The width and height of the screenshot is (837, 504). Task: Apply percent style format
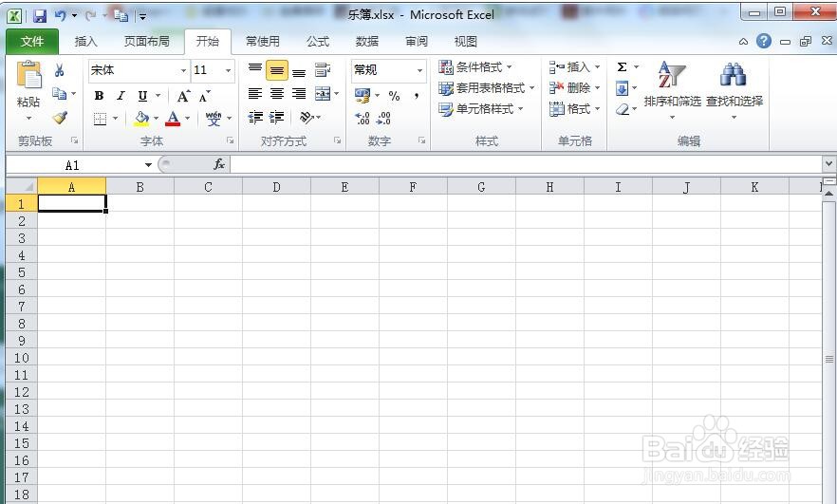[x=394, y=96]
